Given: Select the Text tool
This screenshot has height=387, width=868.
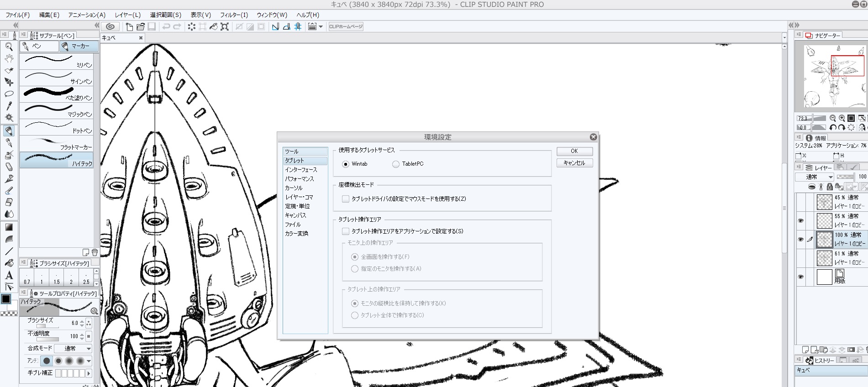Looking at the screenshot, I should [9, 275].
